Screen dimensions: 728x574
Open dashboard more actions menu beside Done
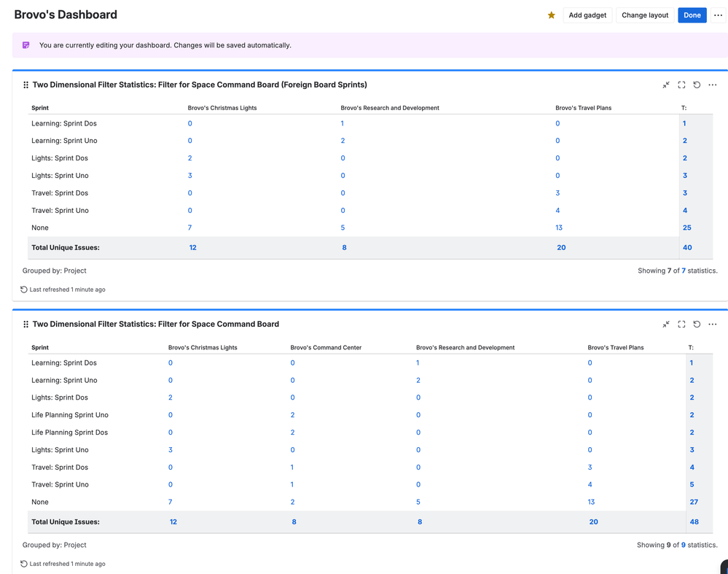coord(718,15)
